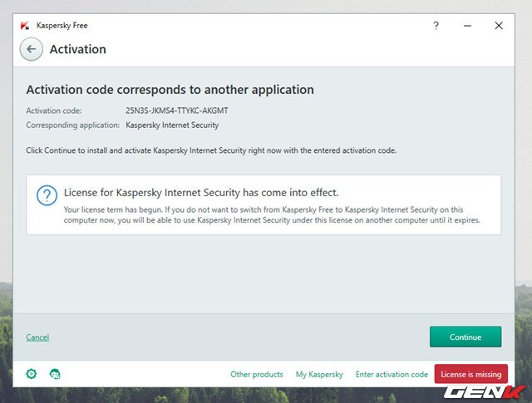Click heading Activation code corresponds to another application

[x=170, y=90]
